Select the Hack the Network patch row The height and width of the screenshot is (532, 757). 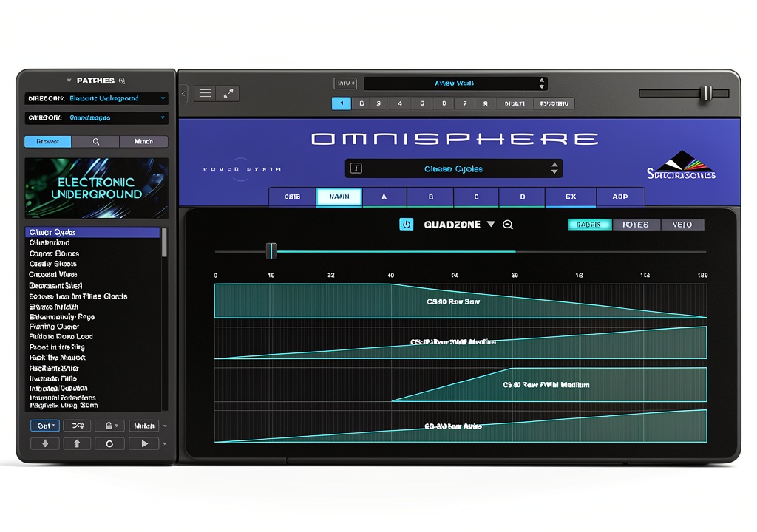92,357
